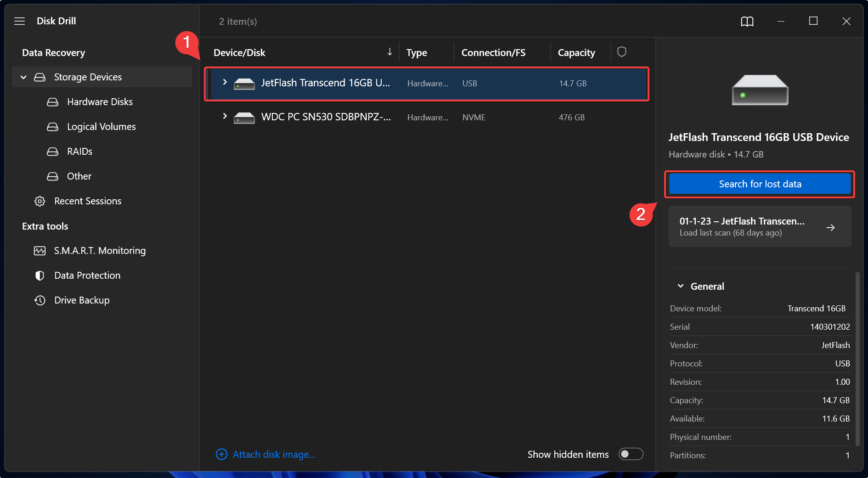
Task: Click JetFlash Transcend 16GB USB Device title
Action: [759, 137]
